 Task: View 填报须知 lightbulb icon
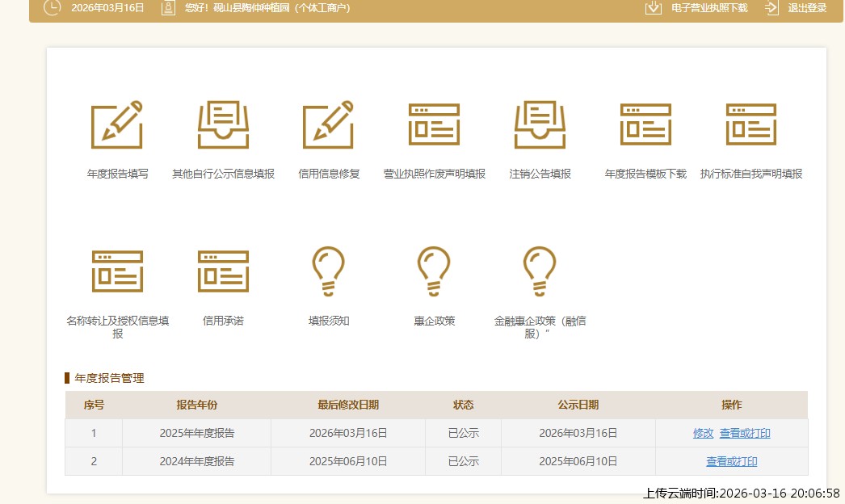(329, 271)
